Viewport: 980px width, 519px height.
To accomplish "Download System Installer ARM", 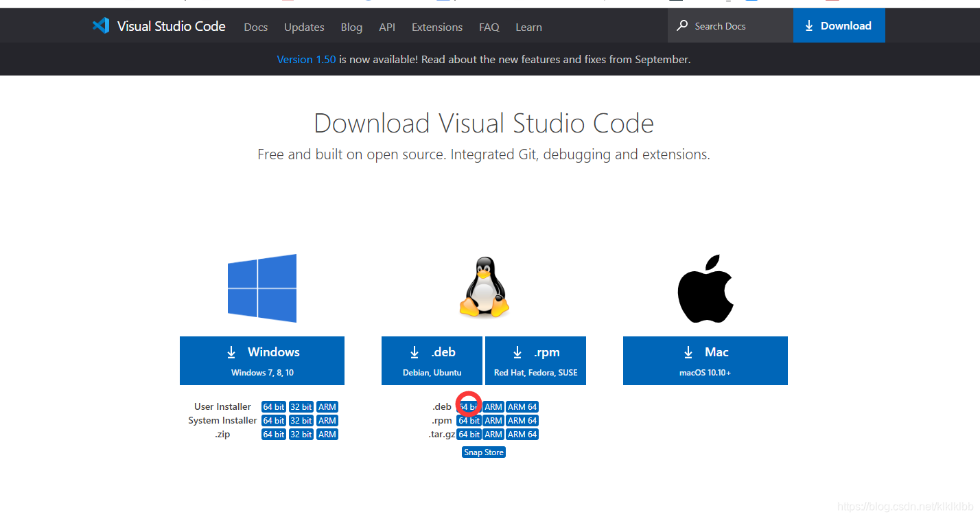I will [327, 421].
